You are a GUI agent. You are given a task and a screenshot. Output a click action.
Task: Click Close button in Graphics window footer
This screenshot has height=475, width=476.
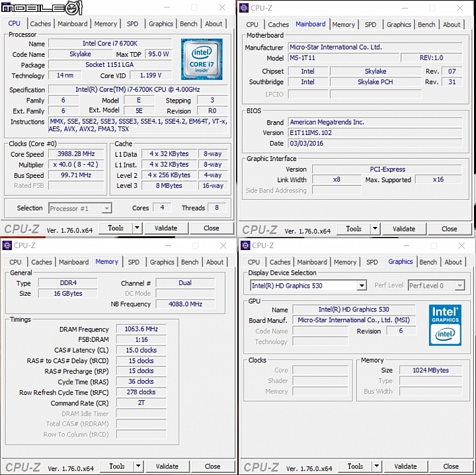451,466
